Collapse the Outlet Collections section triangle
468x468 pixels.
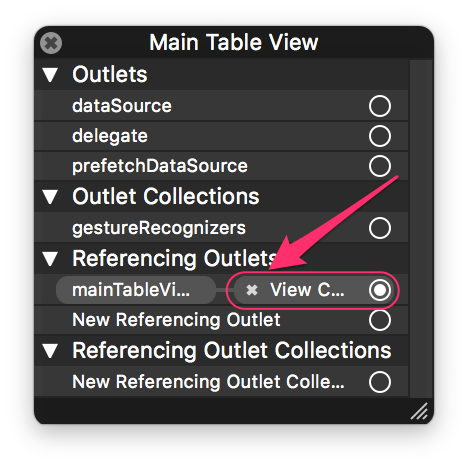pyautogui.click(x=50, y=197)
